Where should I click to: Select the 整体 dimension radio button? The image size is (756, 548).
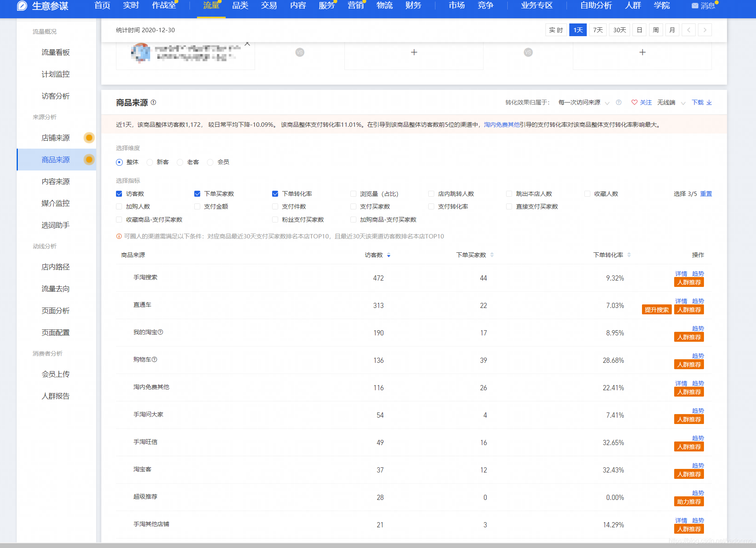coord(119,162)
